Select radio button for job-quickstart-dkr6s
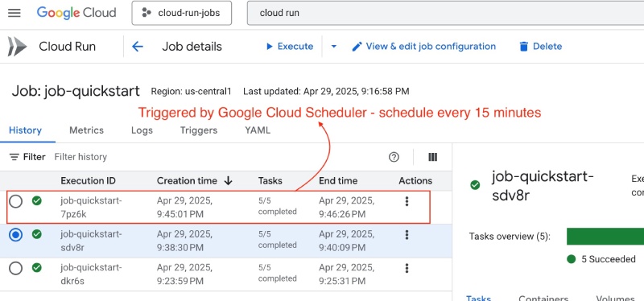Viewport: 644px width, 301px height. click(x=15, y=268)
